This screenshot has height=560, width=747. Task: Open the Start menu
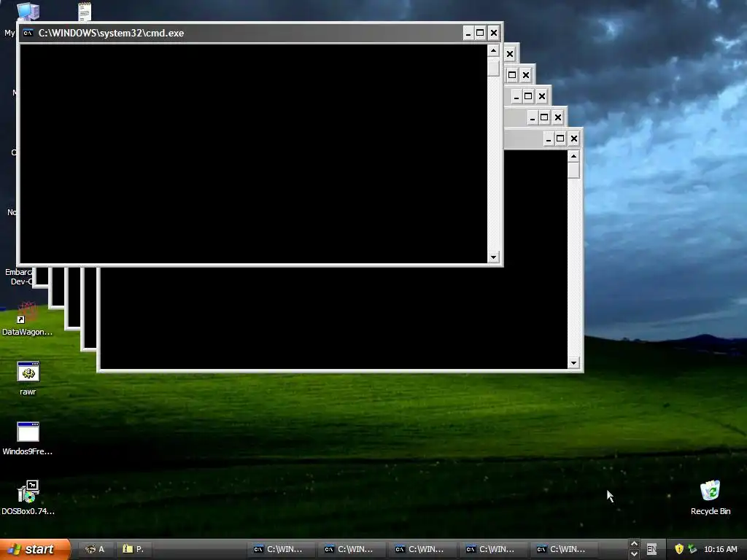click(x=35, y=549)
